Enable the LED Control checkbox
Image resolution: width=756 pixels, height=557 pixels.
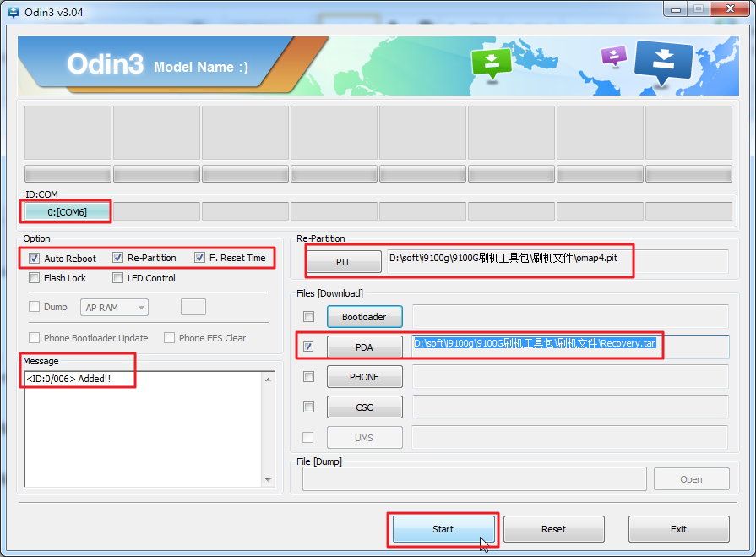[x=117, y=278]
